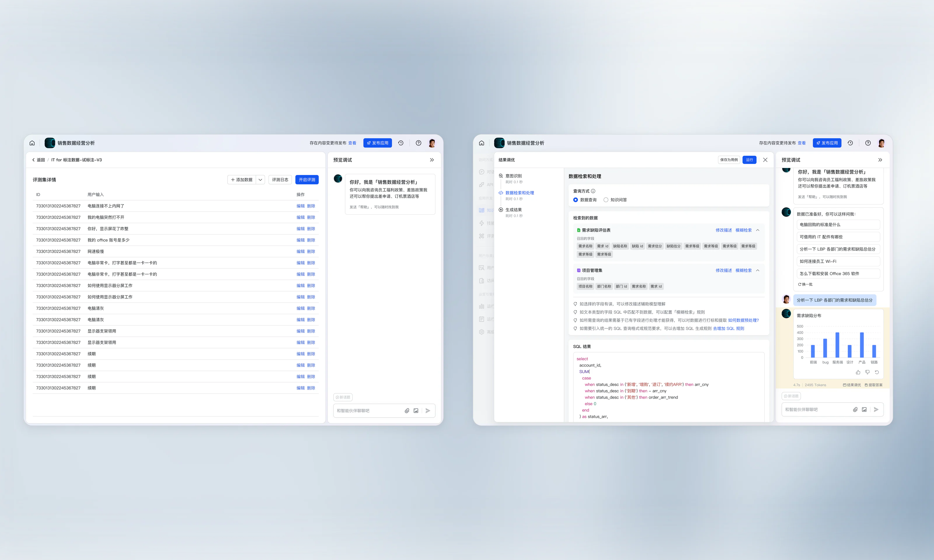Go to home in the left evaluation window
The height and width of the screenshot is (560, 934).
click(x=32, y=143)
